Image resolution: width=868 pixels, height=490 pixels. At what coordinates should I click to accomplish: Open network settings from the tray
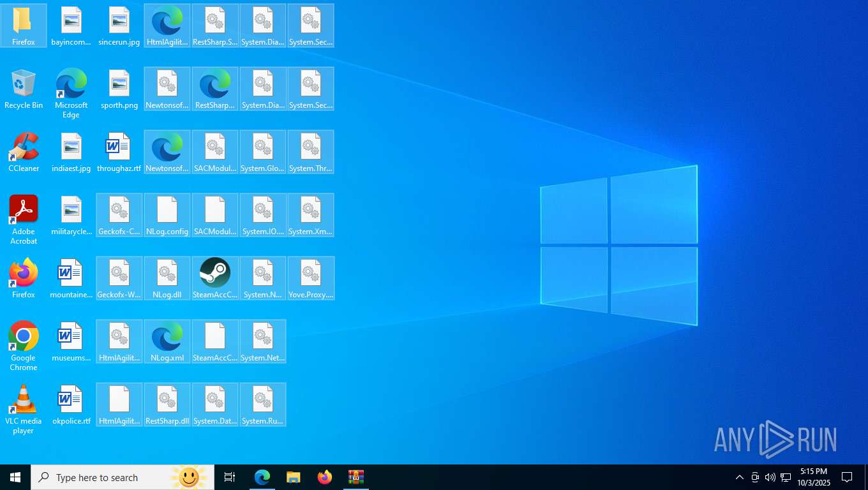(786, 477)
